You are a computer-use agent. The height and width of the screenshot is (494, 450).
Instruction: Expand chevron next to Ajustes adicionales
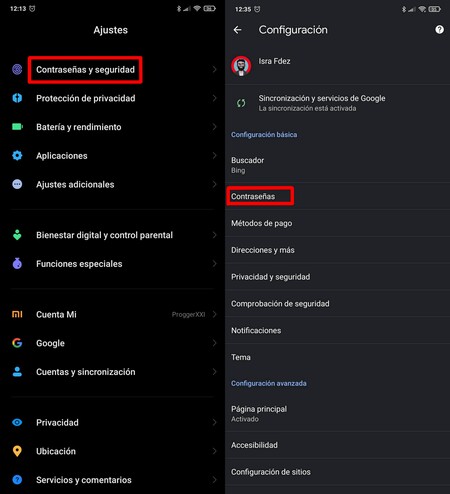point(214,184)
